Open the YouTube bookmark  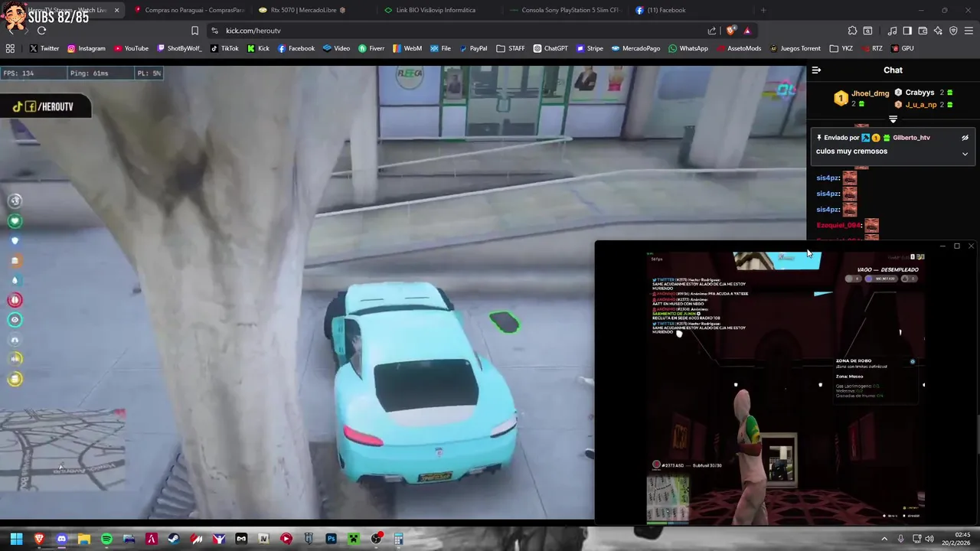[x=131, y=48]
